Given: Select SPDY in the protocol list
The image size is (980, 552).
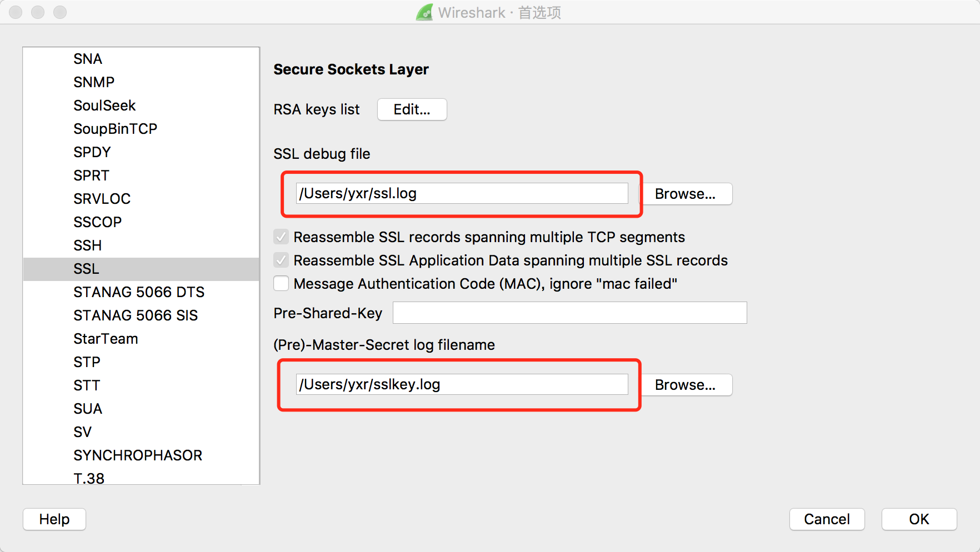Looking at the screenshot, I should pos(141,152).
